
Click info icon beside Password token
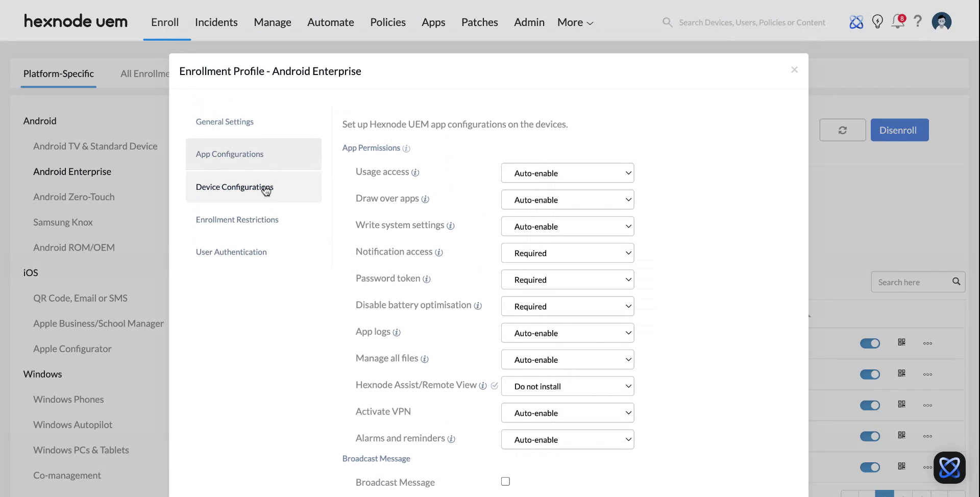pyautogui.click(x=427, y=279)
